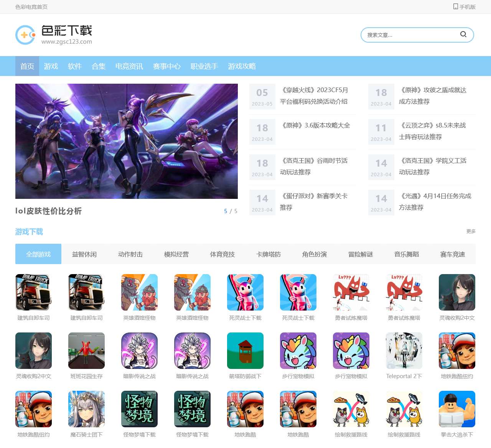Switch to the 赛车竞速 tab

(x=453, y=254)
